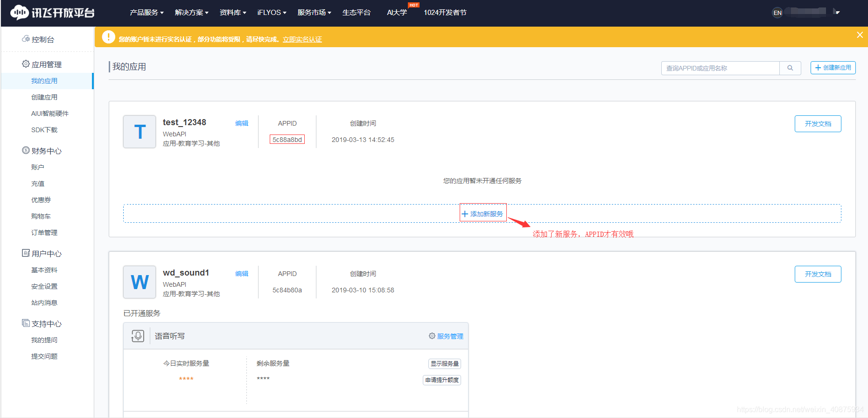Image resolution: width=868 pixels, height=418 pixels.
Task: Open 我的提问 in the sidebar
Action: [44, 340]
